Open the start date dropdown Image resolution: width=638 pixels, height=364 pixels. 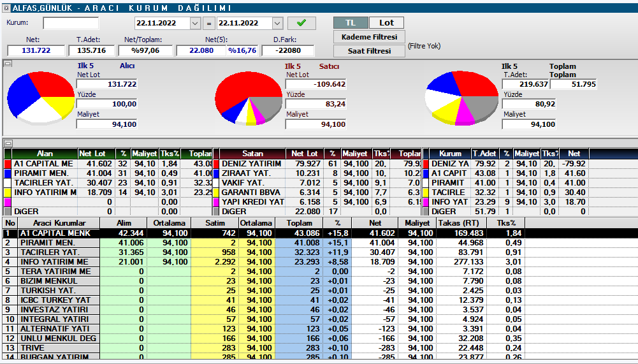point(195,23)
